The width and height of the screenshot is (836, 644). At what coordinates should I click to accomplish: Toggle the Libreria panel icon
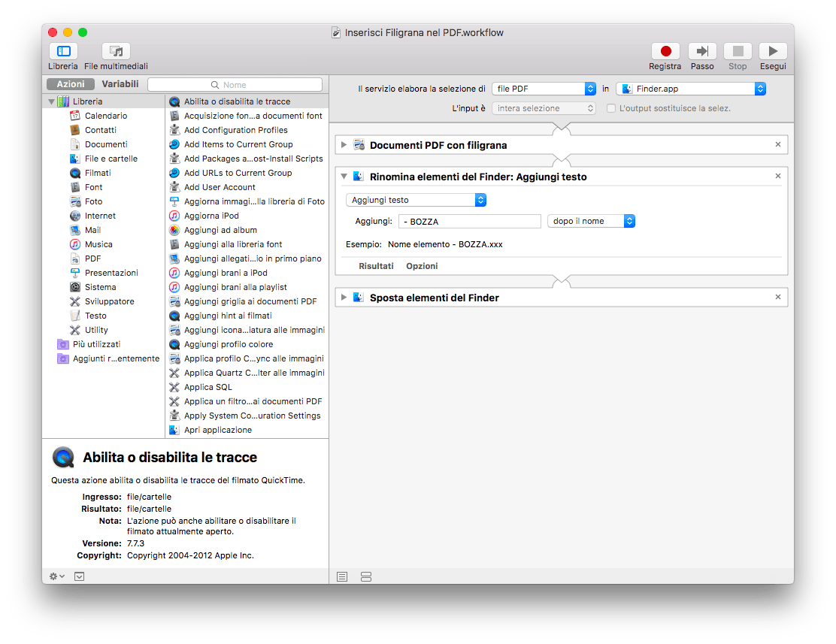(63, 51)
